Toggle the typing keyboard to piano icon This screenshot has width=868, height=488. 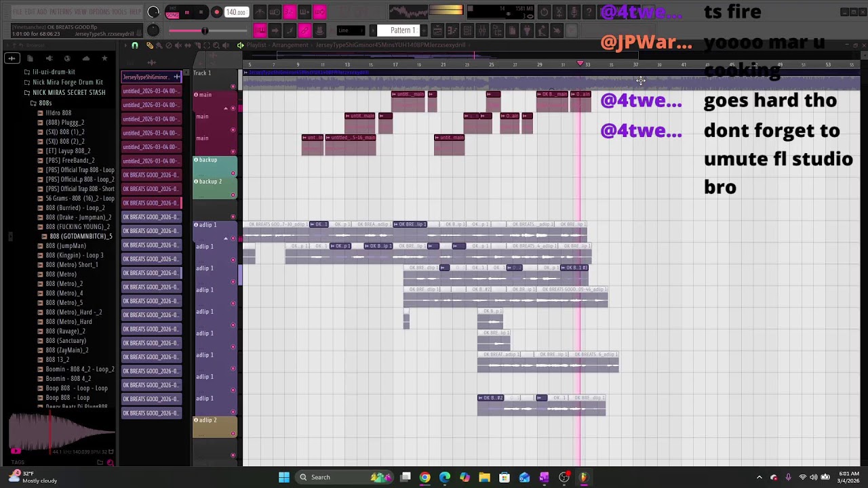260,30
